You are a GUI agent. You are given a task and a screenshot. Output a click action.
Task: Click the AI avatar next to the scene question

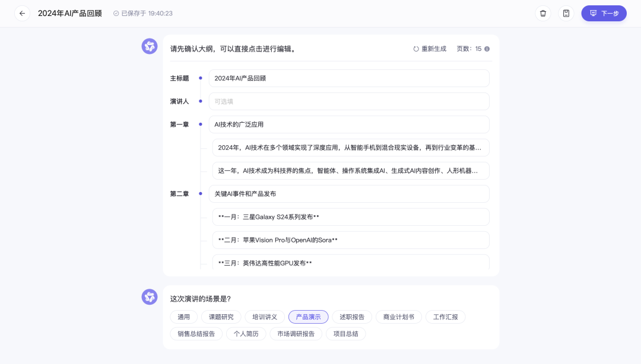(x=150, y=297)
